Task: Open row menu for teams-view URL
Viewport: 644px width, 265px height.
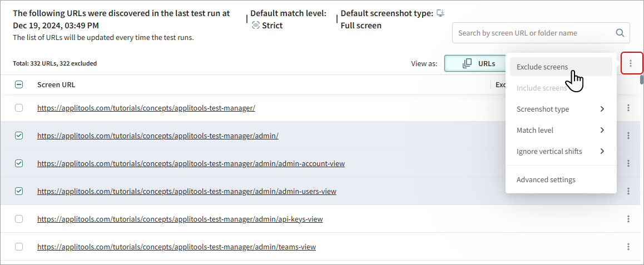Action: point(628,247)
